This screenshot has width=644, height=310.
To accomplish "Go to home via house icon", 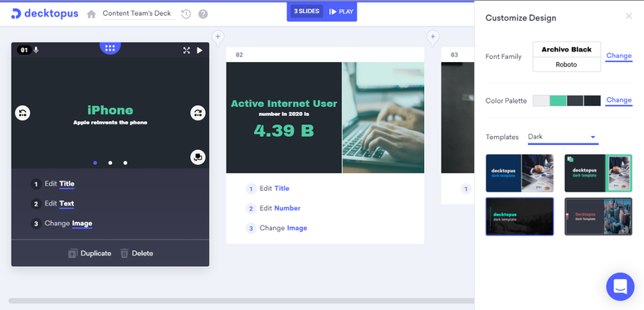I will pyautogui.click(x=91, y=14).
